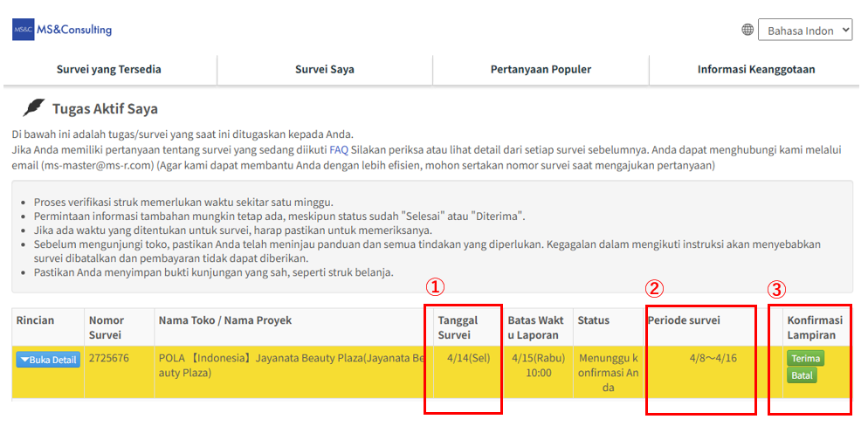The width and height of the screenshot is (868, 433).
Task: Click the Menunggu konfirmasi Anda status cell
Action: [608, 373]
